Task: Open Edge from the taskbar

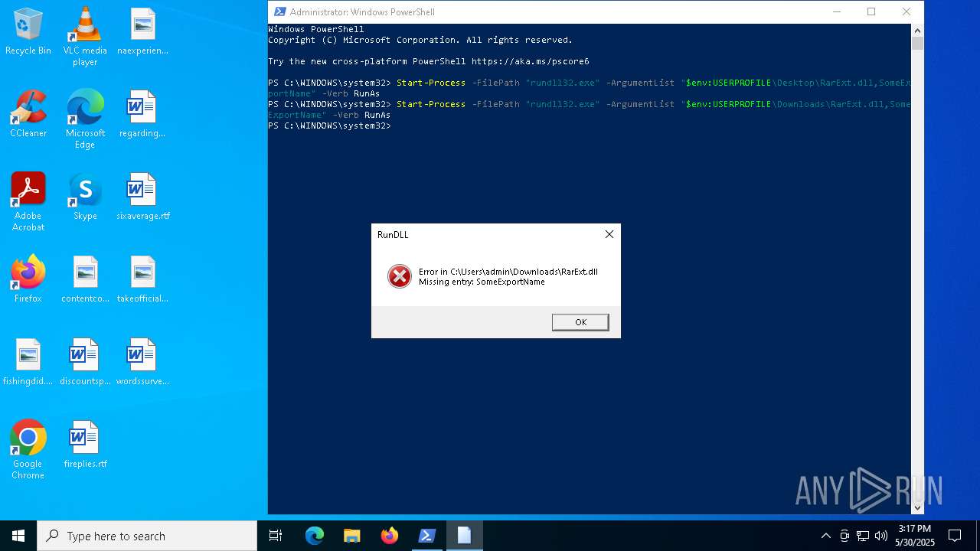Action: (315, 536)
